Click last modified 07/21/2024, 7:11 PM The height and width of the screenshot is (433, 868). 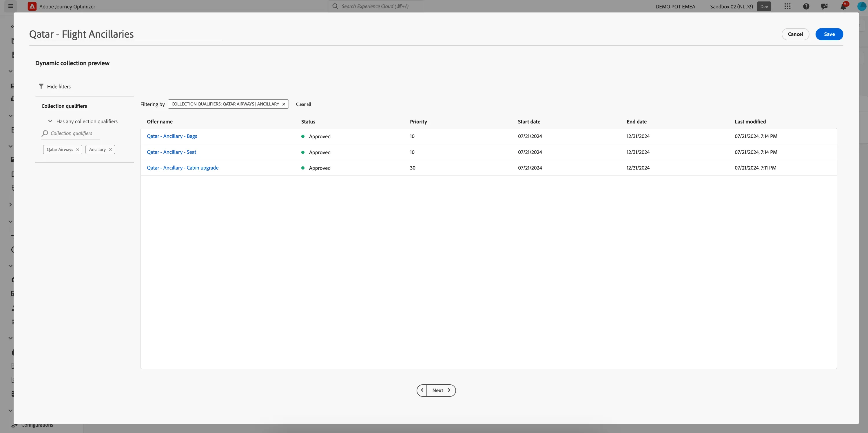point(755,168)
